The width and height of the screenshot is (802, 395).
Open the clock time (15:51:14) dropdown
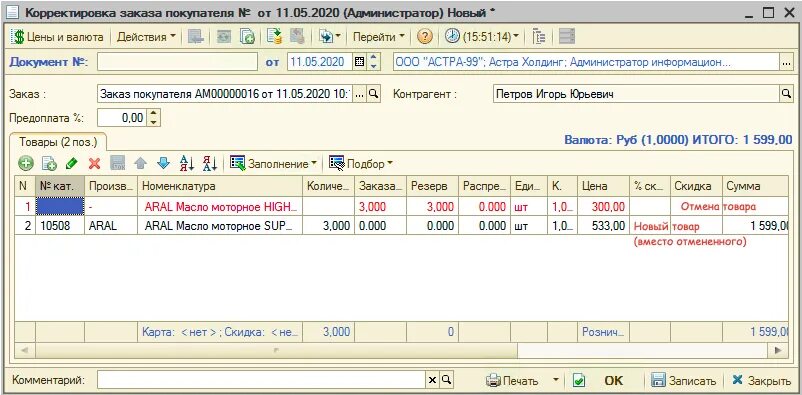481,37
